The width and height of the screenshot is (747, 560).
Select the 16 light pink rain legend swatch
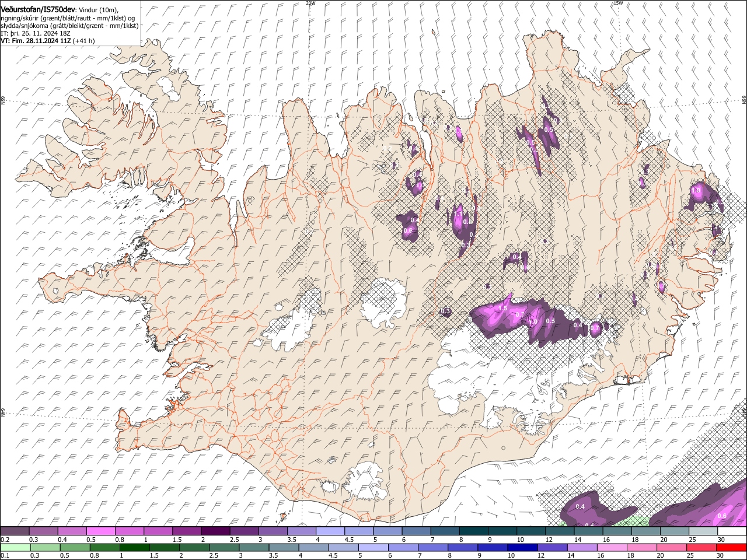(x=612, y=547)
